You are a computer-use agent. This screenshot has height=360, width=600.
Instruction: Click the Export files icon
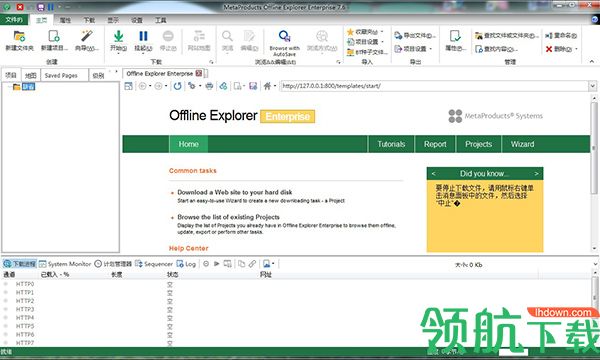pyautogui.click(x=398, y=35)
